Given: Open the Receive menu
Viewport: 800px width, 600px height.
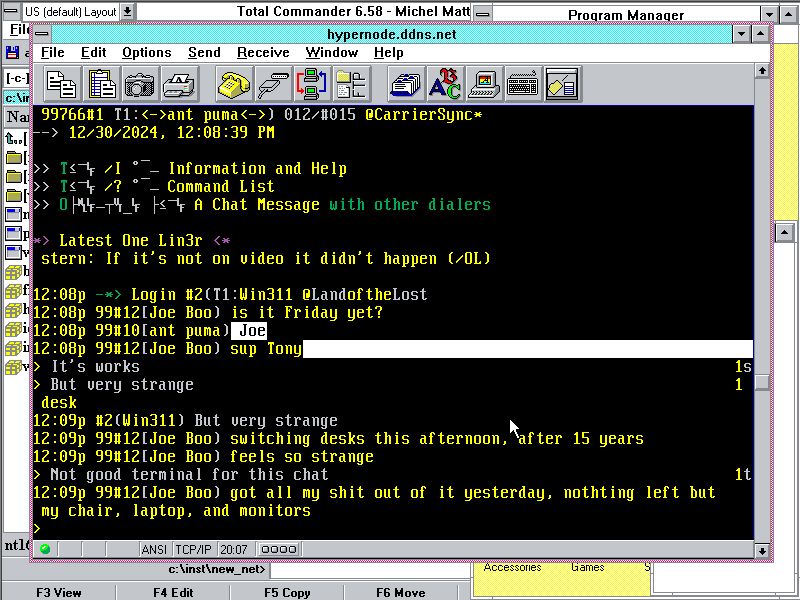Looking at the screenshot, I should tap(262, 52).
